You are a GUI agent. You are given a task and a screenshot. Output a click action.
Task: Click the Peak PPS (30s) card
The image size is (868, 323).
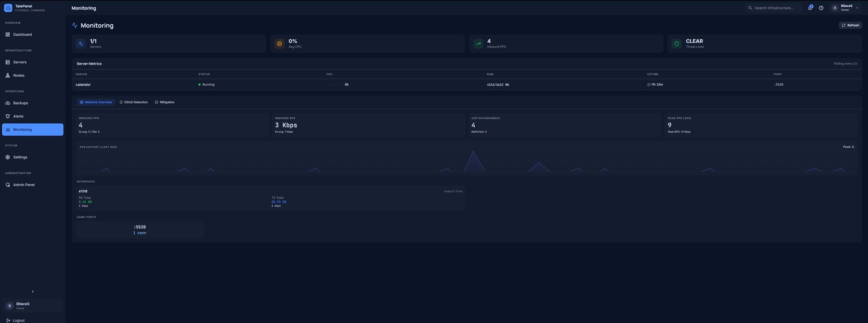coord(761,125)
